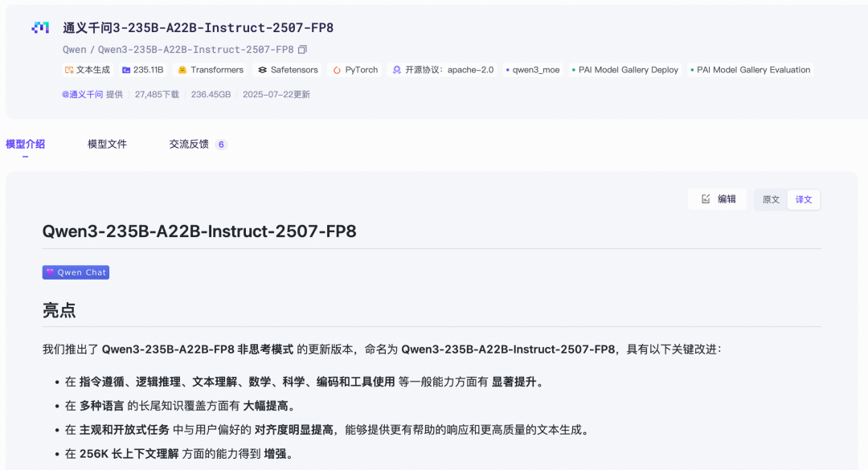Click the 编辑 button
The height and width of the screenshot is (470, 868).
[x=718, y=199]
